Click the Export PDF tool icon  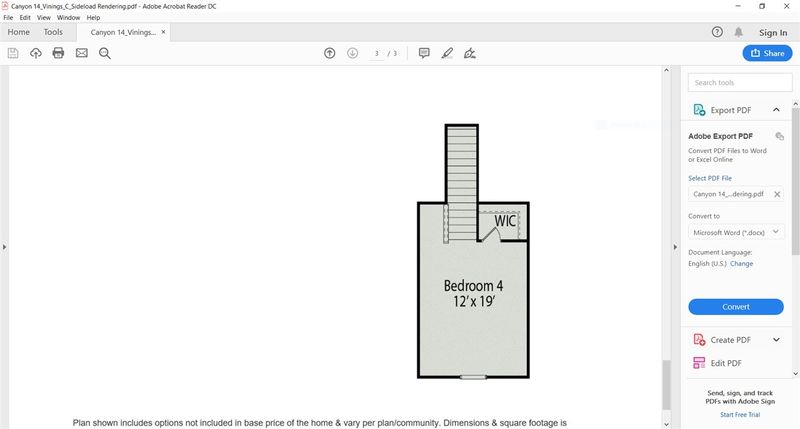click(x=699, y=110)
